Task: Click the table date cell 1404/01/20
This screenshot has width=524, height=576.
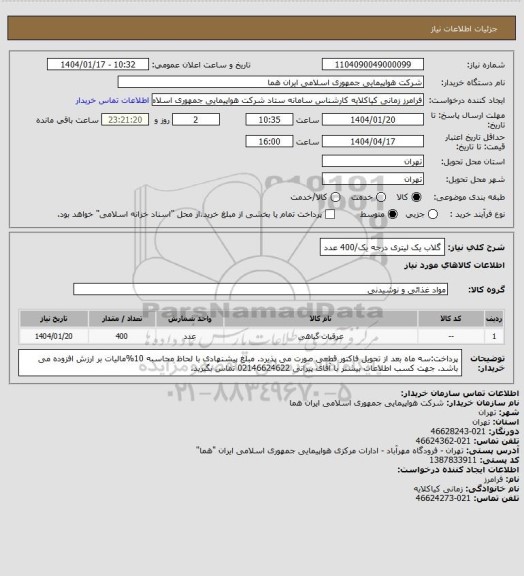Action: (54, 336)
